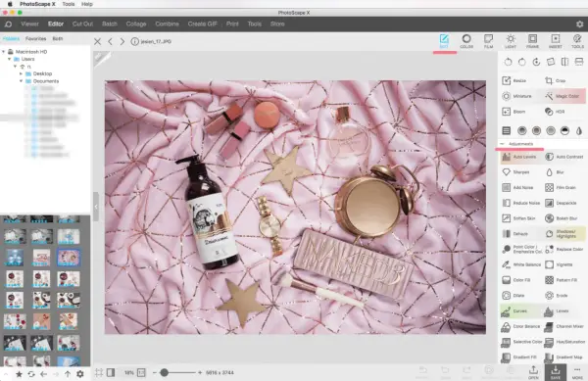Screen dimensions: 588x381
Task: Open the Dehaze adjustment
Action: [x=515, y=234]
